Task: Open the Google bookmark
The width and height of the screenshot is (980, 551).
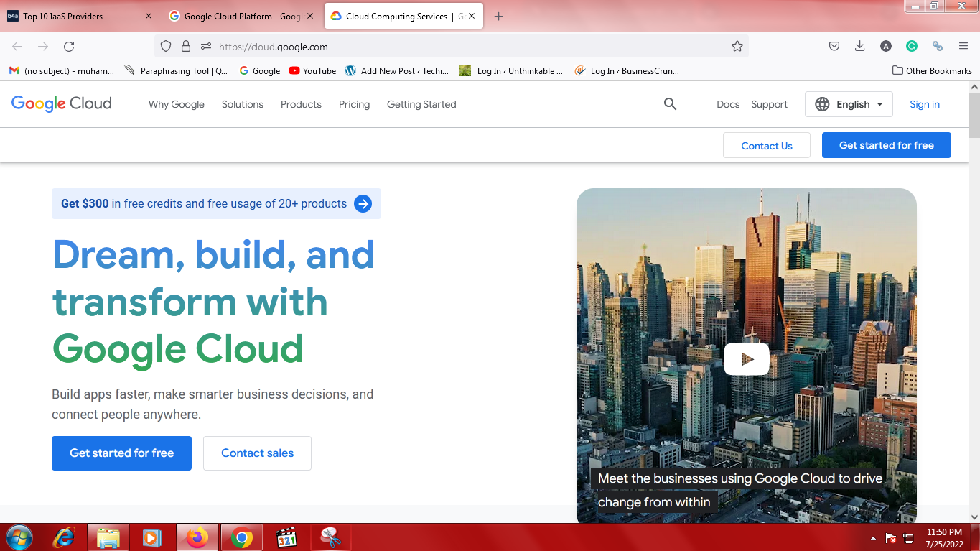Action: (x=259, y=70)
